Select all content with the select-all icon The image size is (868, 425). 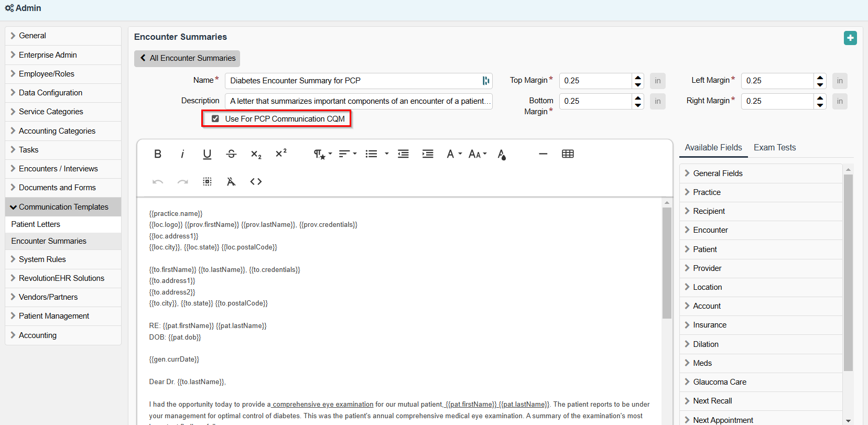[207, 182]
